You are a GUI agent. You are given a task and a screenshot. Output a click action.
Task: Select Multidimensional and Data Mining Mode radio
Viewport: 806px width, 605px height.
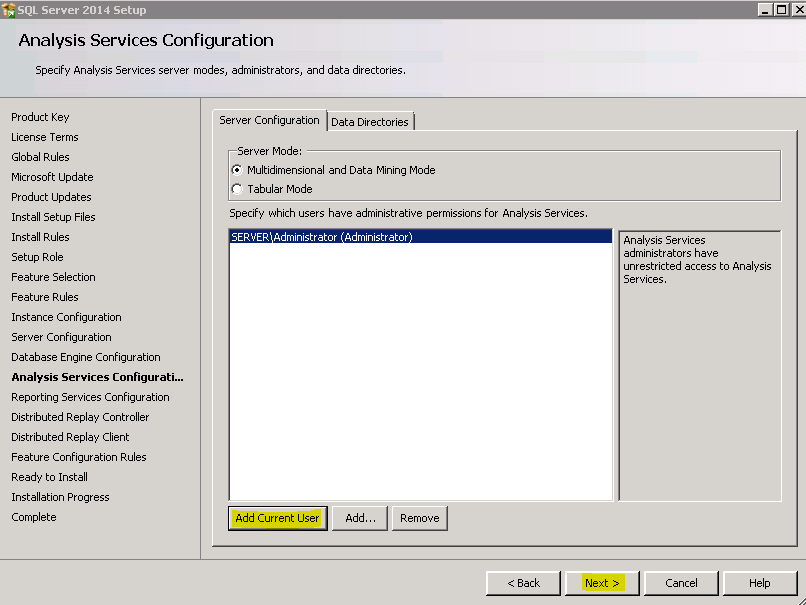(237, 170)
